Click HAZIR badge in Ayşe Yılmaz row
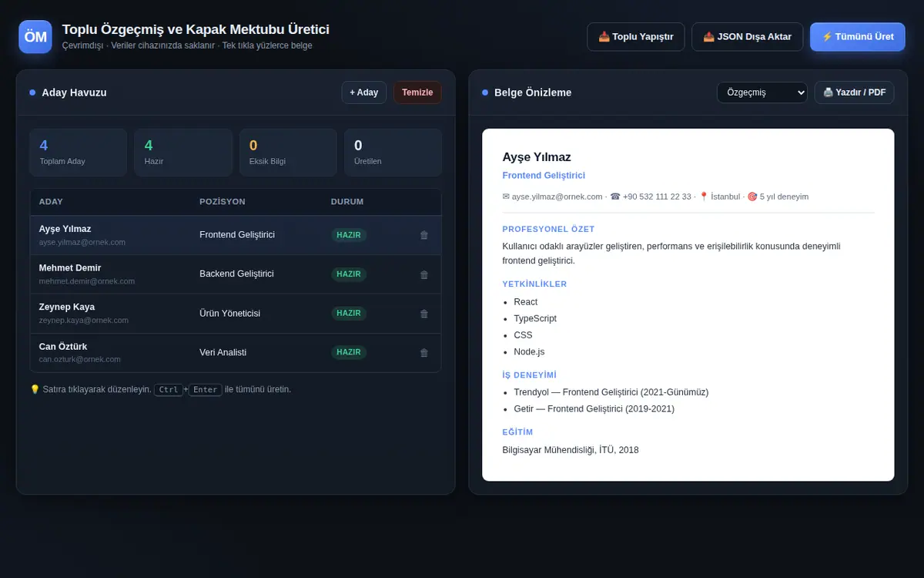924x578 pixels. [349, 235]
